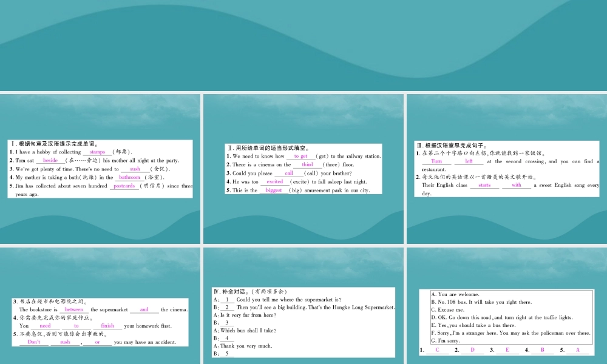Click the pink answer 'postcards'
The width and height of the screenshot is (607, 364).
click(124, 186)
